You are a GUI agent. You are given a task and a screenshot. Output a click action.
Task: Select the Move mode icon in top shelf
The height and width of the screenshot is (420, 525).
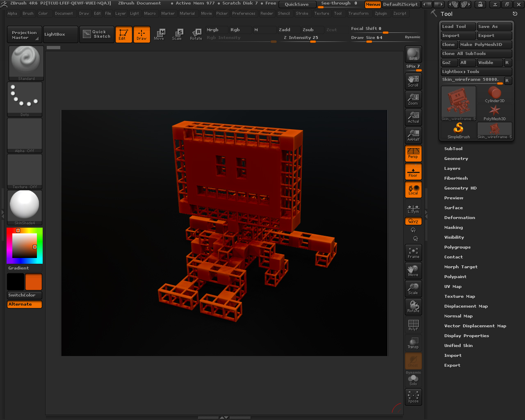[x=159, y=34]
